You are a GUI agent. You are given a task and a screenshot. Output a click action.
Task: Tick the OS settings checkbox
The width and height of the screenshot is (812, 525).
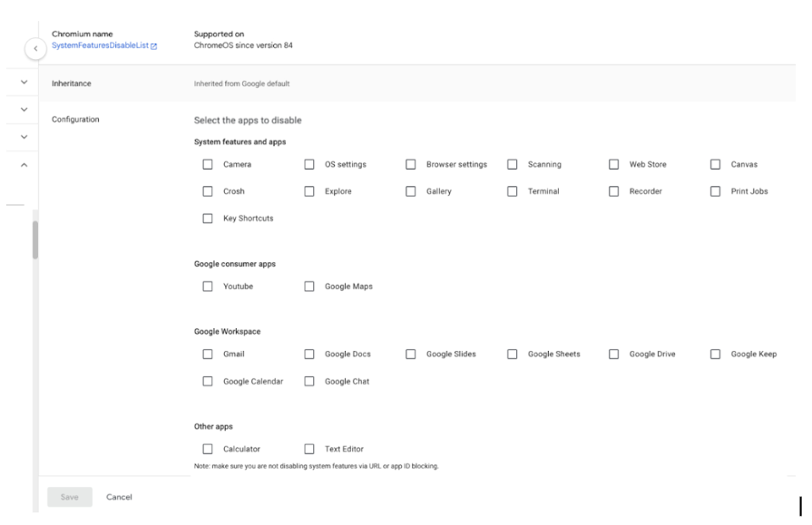309,164
